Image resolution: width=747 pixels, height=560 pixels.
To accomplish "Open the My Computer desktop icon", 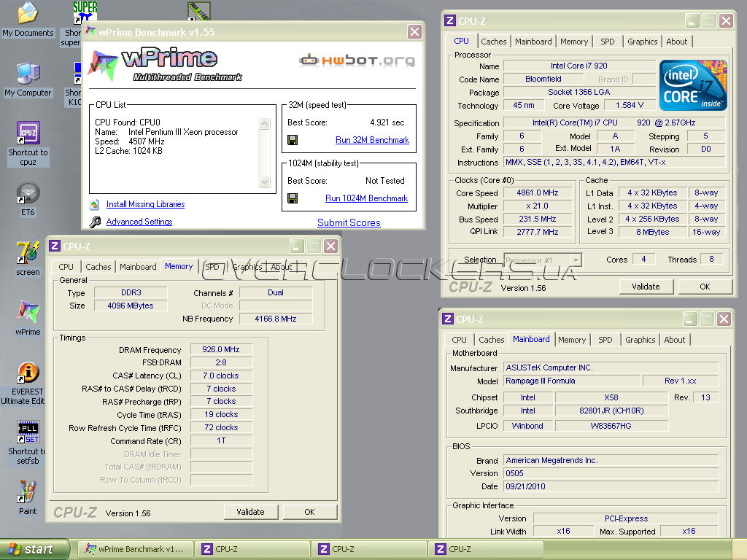I will (28, 79).
